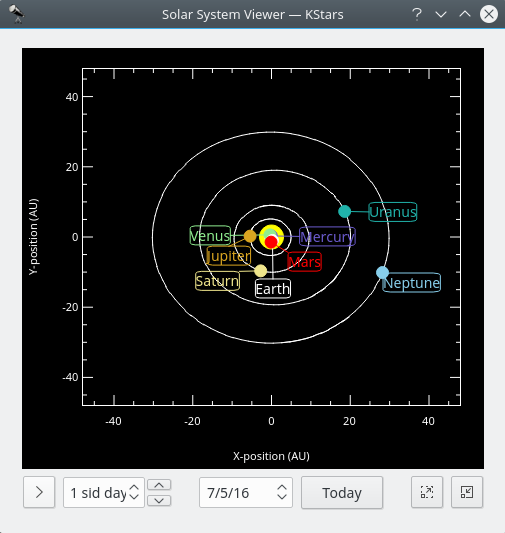Select the Uranus label

[x=393, y=212]
